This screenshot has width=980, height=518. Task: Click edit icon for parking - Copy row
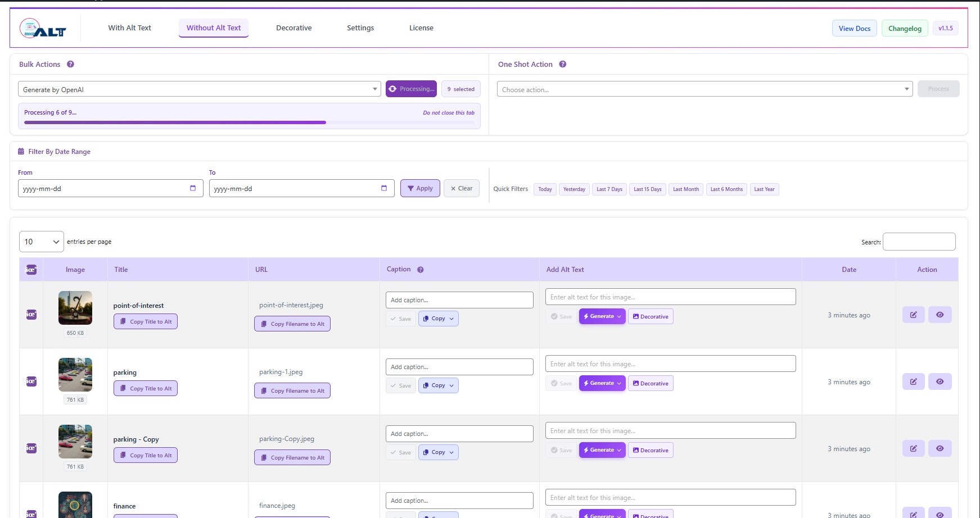914,448
